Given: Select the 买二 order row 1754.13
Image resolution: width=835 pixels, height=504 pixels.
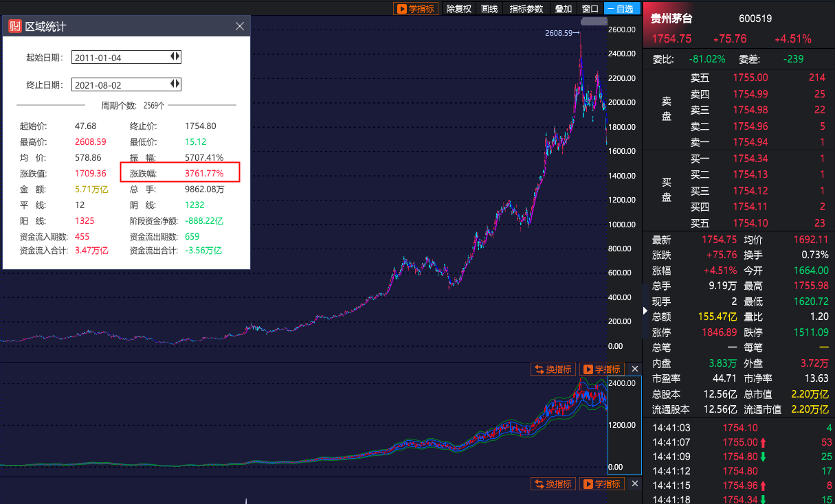Looking at the screenshot, I should pos(759,174).
